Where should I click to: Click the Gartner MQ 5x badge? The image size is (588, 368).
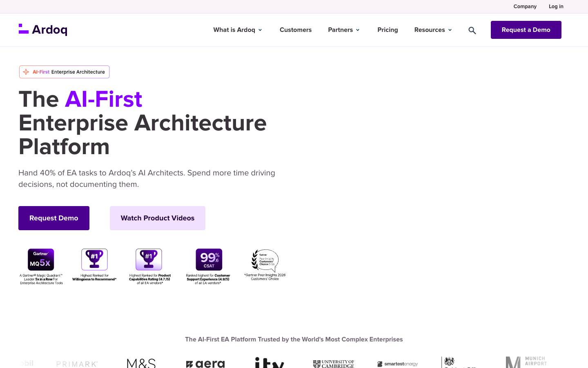[41, 260]
